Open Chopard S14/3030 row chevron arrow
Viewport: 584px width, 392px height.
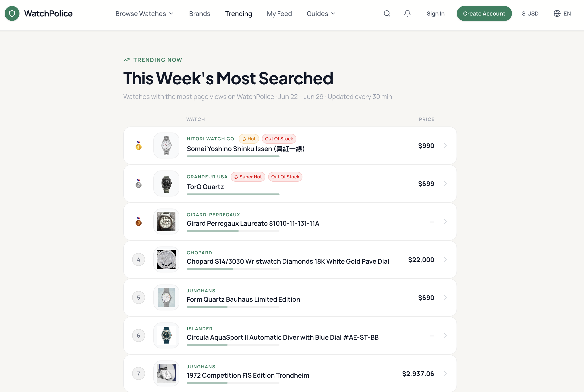[445, 259]
